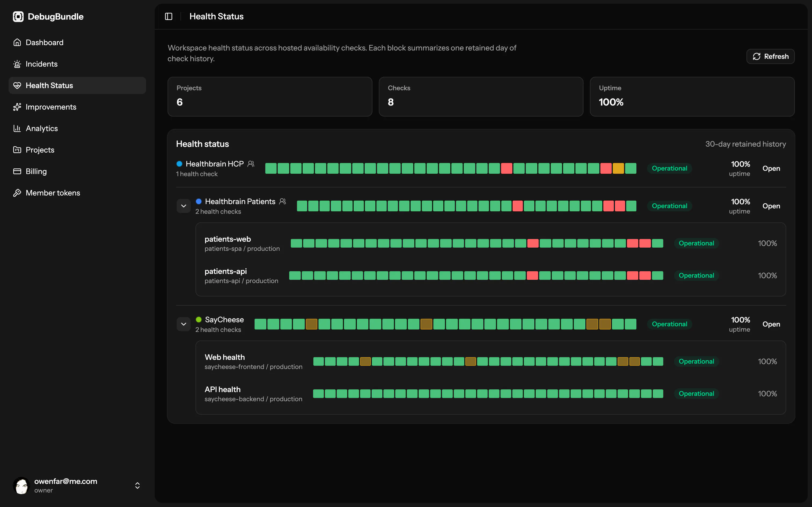812x507 pixels.
Task: Click the Dashboard home icon
Action: [x=17, y=43]
